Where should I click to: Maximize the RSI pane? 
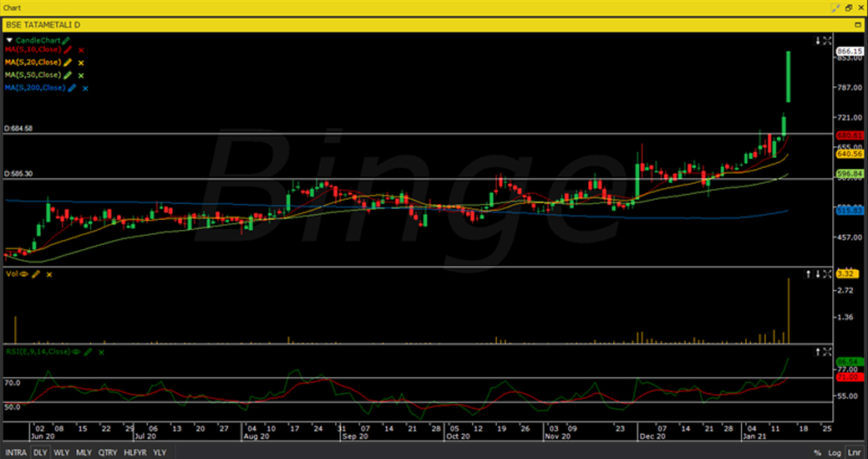(827, 352)
